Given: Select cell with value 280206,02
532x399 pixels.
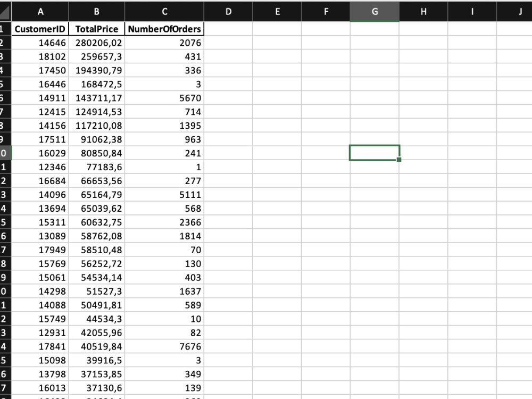Looking at the screenshot, I should coord(97,43).
